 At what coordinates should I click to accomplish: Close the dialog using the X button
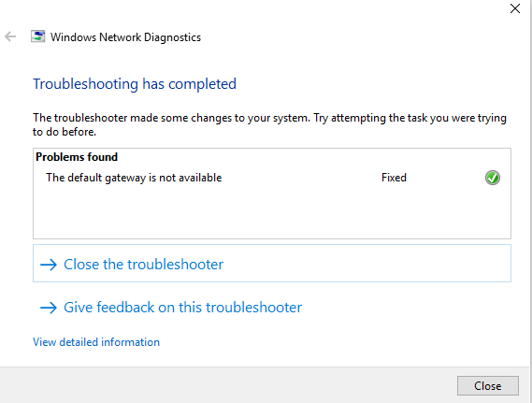pyautogui.click(x=514, y=8)
